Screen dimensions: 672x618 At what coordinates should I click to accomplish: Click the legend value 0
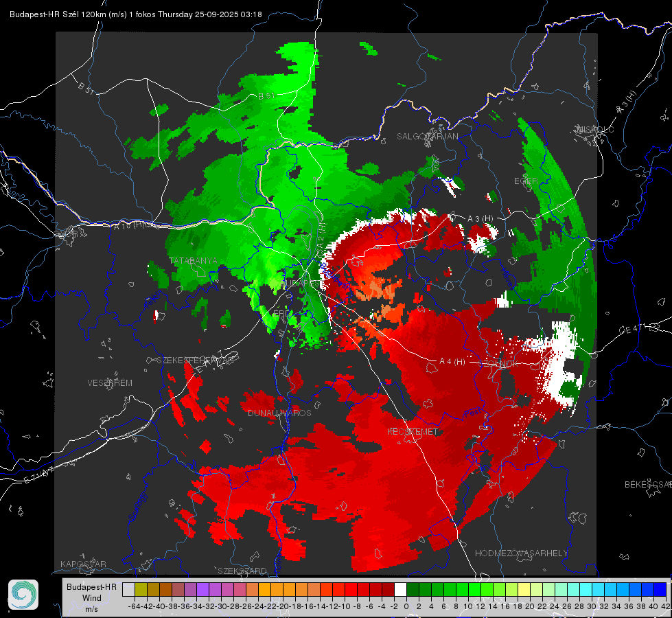[406, 606]
